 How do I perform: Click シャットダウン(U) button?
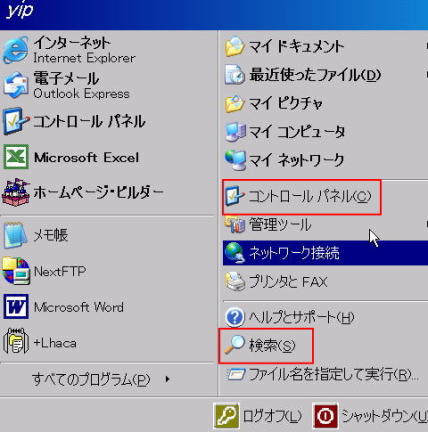(x=370, y=416)
